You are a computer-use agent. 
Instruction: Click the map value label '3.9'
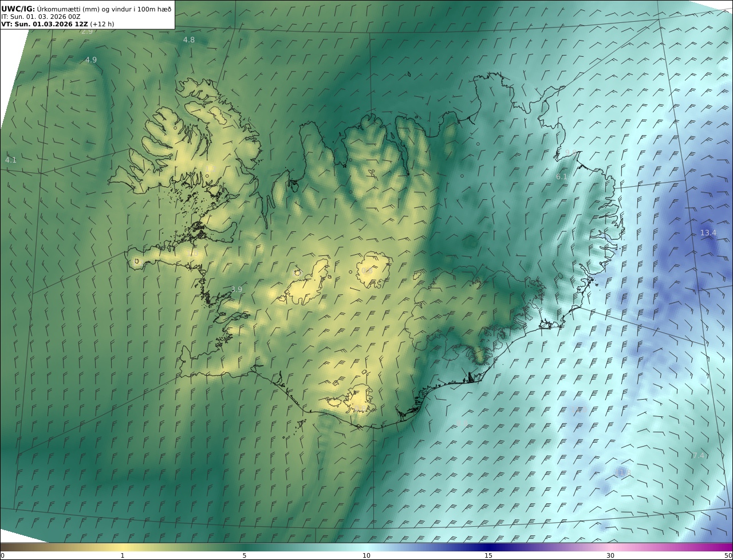[237, 290]
